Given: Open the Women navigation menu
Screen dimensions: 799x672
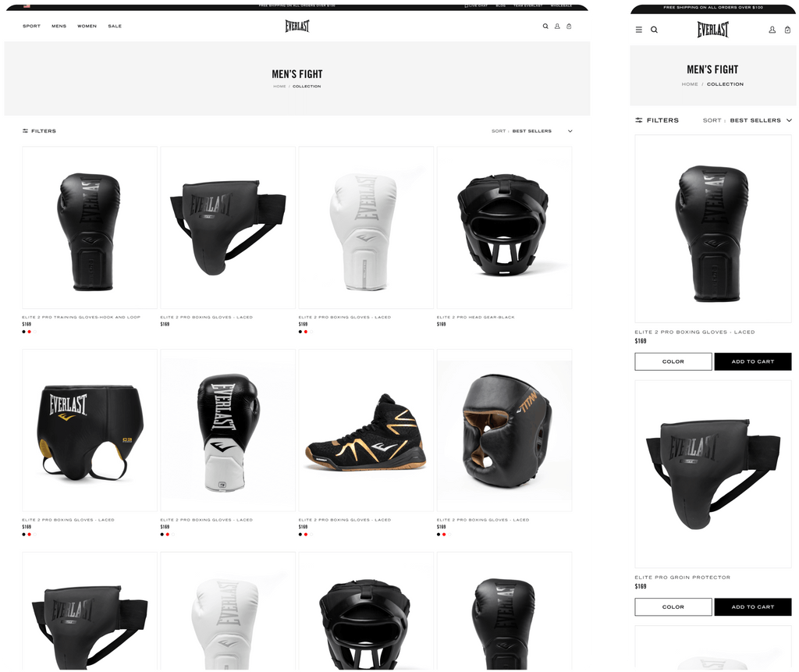Looking at the screenshot, I should (x=87, y=26).
